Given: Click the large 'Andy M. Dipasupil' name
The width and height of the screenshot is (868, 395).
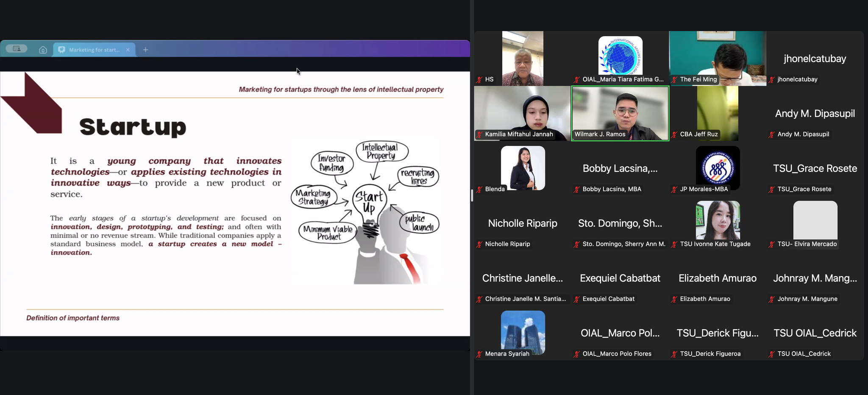Looking at the screenshot, I should tap(815, 113).
